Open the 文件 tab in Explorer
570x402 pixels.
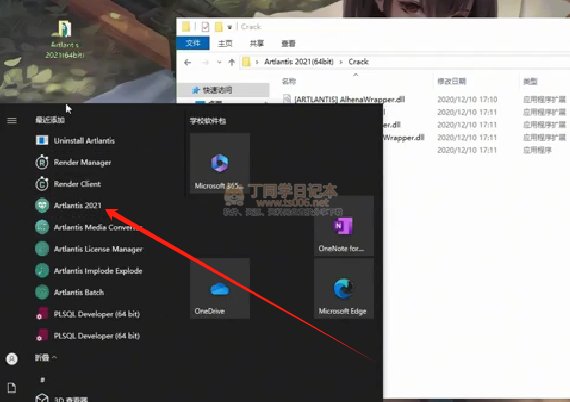click(193, 43)
